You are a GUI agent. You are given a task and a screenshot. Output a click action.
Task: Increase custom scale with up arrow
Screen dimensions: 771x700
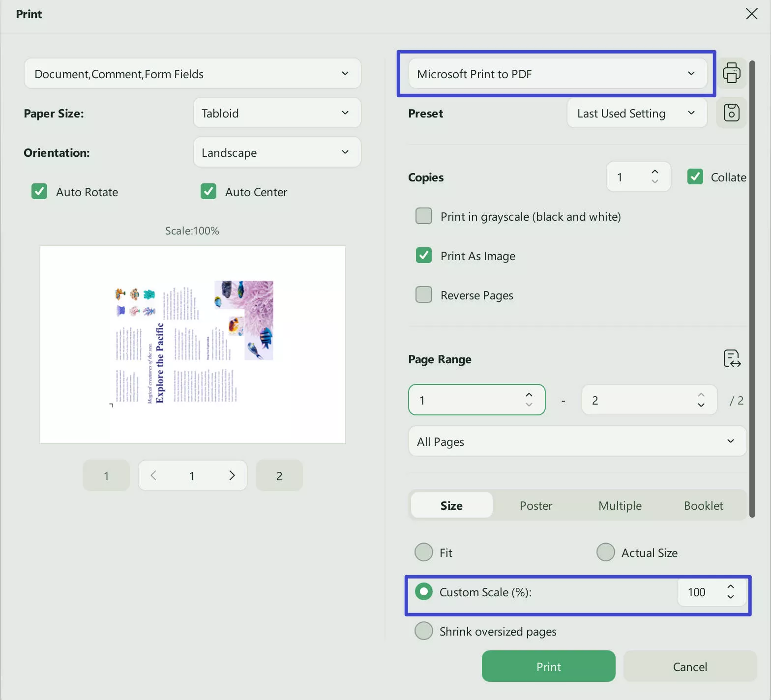coord(731,586)
